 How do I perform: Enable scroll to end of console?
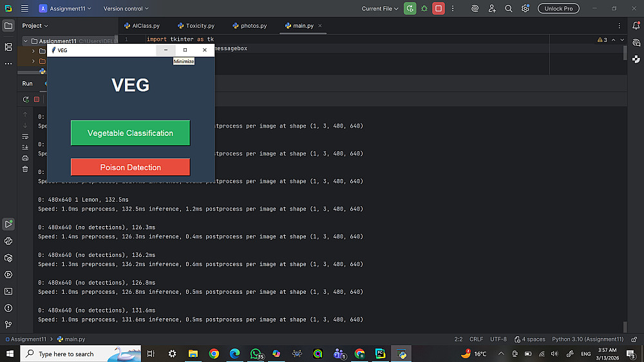[25, 147]
